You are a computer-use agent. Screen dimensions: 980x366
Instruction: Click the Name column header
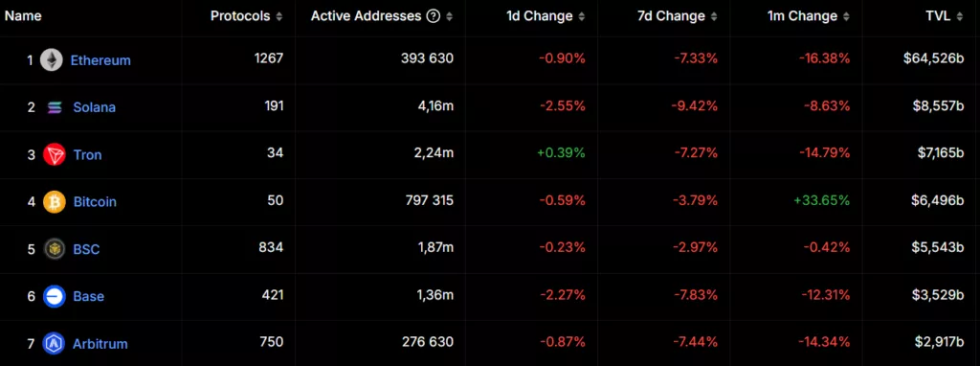click(x=23, y=17)
